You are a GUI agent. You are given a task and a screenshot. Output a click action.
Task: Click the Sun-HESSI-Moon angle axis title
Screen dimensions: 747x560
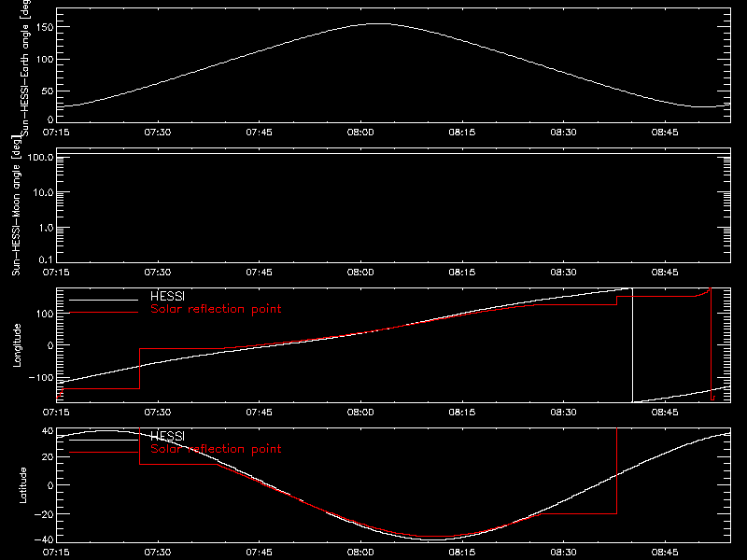point(16,205)
